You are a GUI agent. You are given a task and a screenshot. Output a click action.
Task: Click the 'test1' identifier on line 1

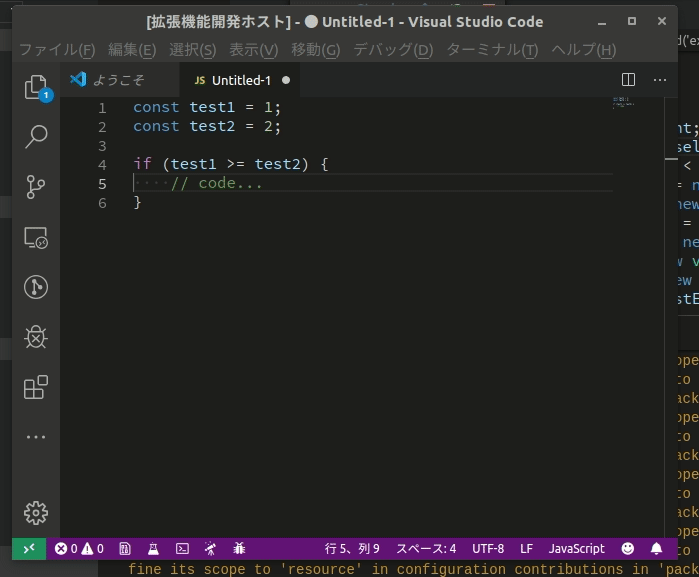click(212, 107)
